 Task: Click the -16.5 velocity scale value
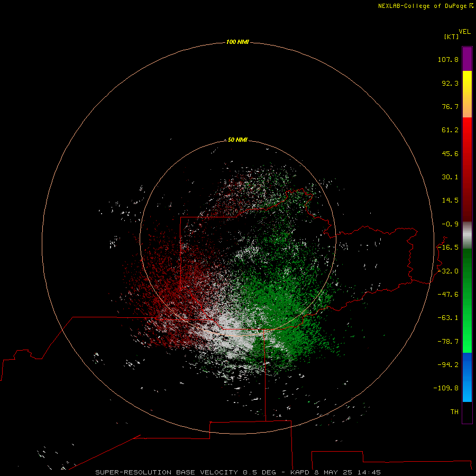tap(448, 248)
